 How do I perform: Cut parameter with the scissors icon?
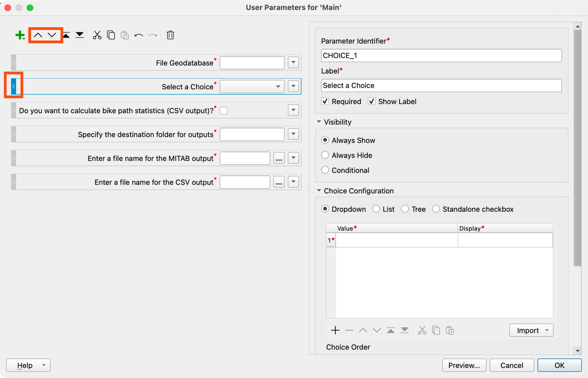pos(97,35)
